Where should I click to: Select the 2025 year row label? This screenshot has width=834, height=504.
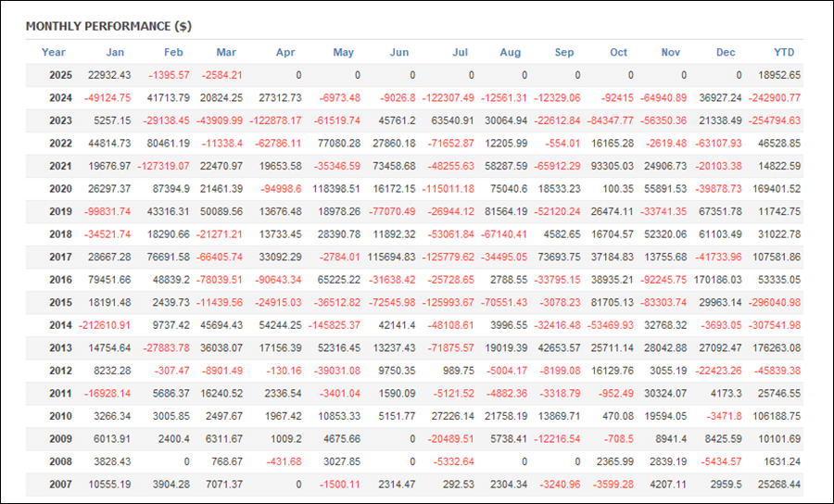[x=60, y=75]
